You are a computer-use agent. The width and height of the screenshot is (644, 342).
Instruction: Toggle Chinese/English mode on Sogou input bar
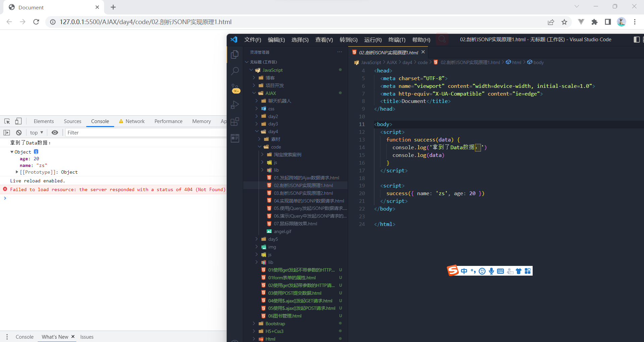pyautogui.click(x=464, y=271)
